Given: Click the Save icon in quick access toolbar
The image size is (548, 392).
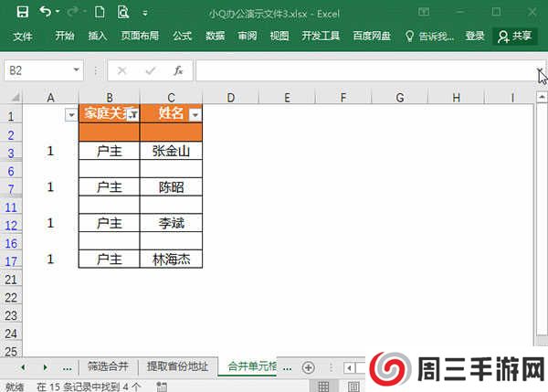Looking at the screenshot, I should click(22, 12).
